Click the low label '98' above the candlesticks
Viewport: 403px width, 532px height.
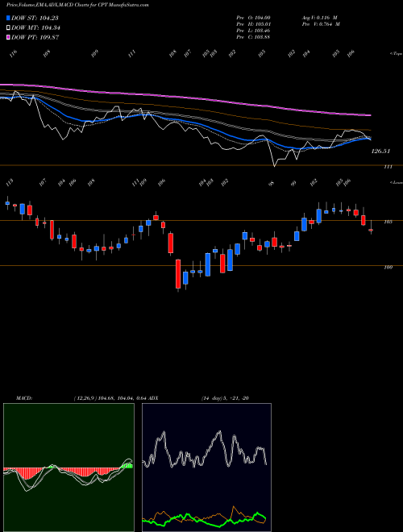272,184
